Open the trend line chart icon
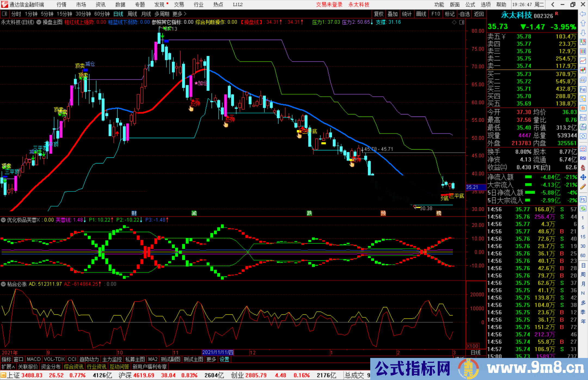This screenshot has height=380, width=588. click(x=583, y=60)
